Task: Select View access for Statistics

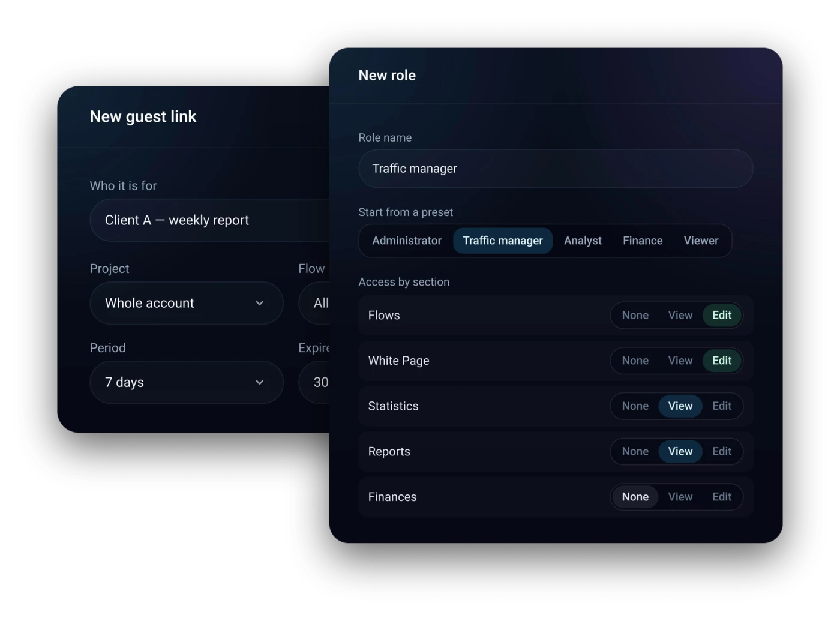Action: [x=680, y=406]
